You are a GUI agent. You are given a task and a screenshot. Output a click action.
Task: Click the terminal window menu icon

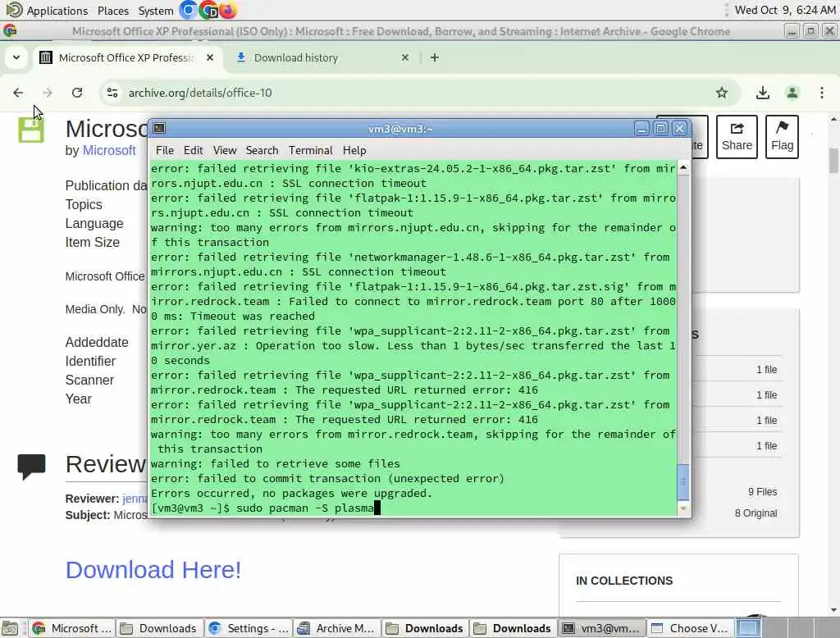[159, 128]
